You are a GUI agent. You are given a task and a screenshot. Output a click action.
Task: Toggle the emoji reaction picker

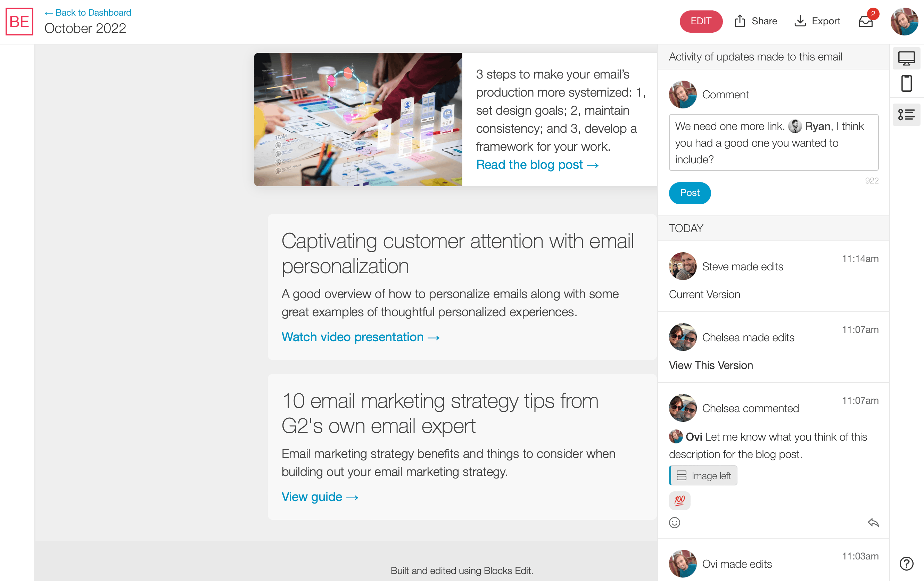click(x=675, y=523)
